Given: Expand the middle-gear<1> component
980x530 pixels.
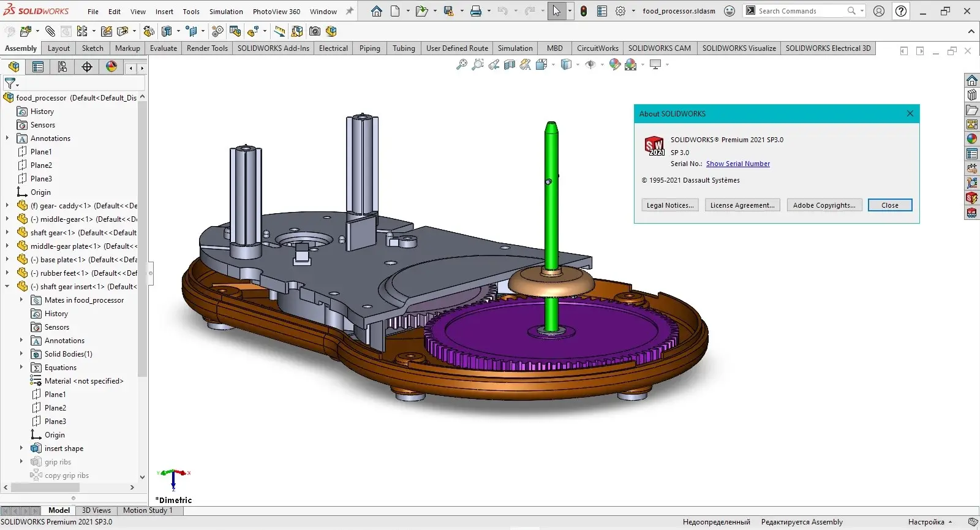Looking at the screenshot, I should pyautogui.click(x=7, y=219).
